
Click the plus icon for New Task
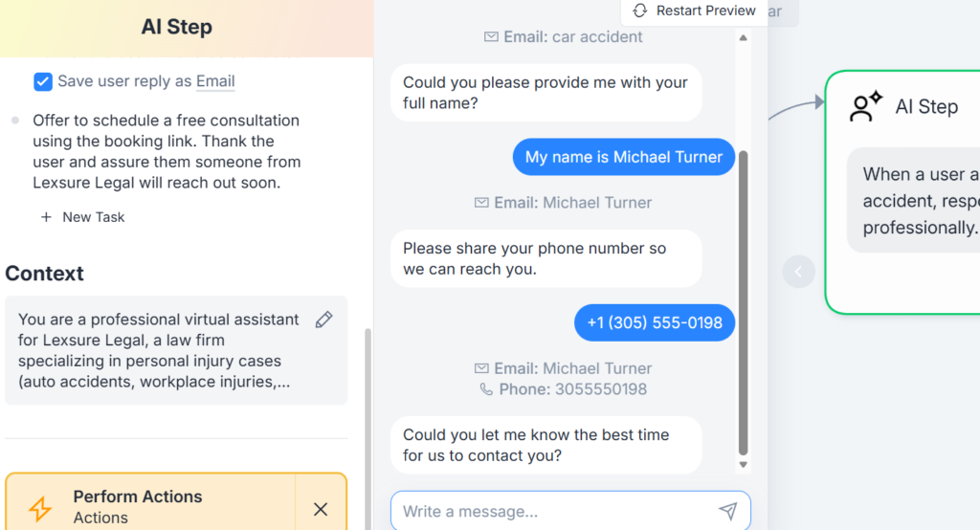pos(46,217)
